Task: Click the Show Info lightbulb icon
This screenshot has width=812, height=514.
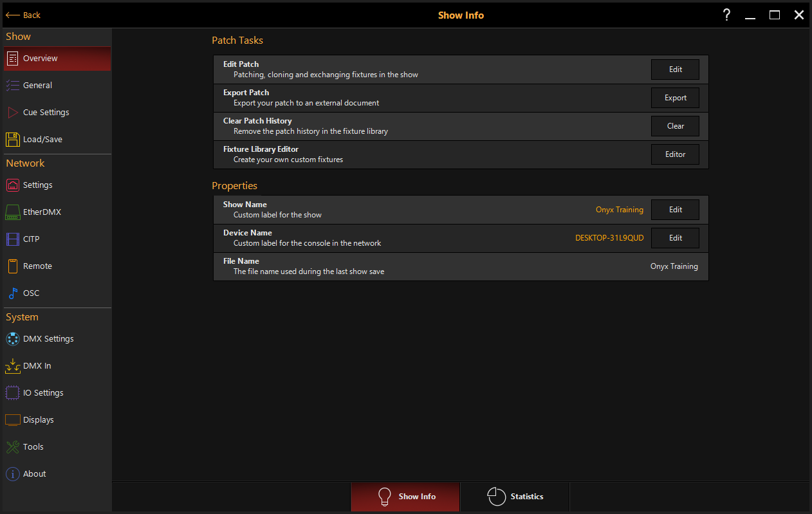Action: pyautogui.click(x=385, y=497)
